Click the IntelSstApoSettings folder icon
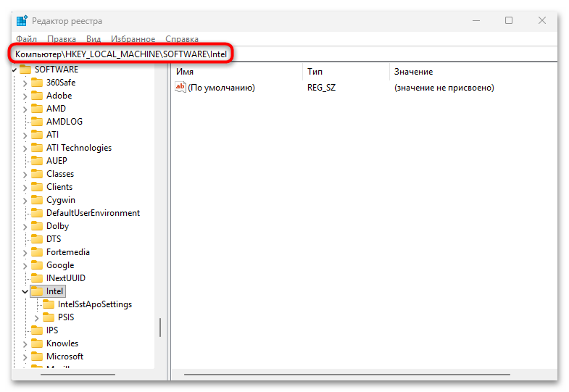Image resolution: width=569 pixels, height=392 pixels. pyautogui.click(x=49, y=304)
